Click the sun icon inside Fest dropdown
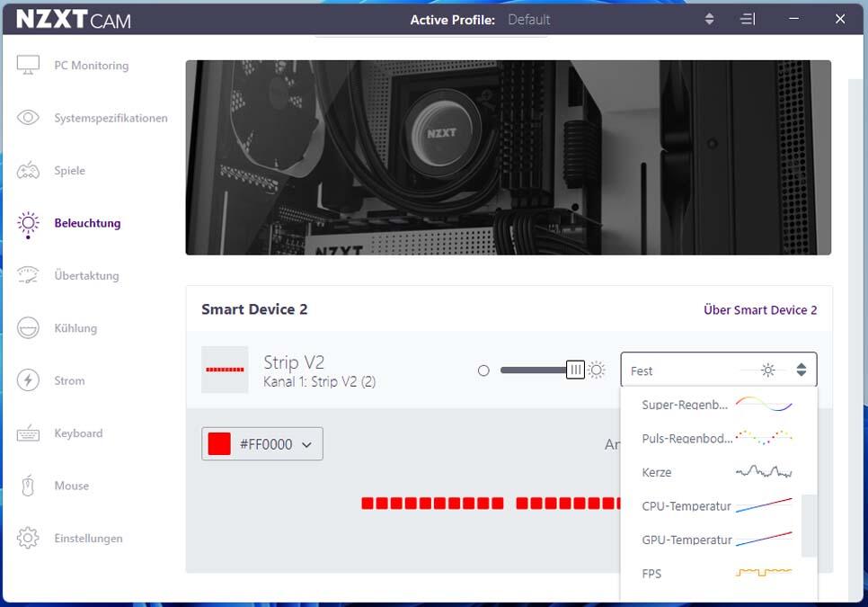This screenshot has width=868, height=607. (767, 370)
